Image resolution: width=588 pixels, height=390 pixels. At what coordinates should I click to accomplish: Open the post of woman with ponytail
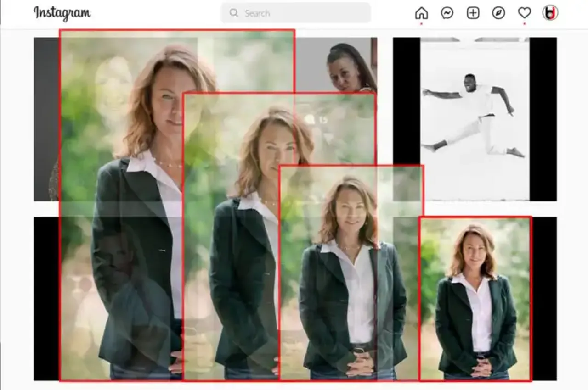[349, 67]
